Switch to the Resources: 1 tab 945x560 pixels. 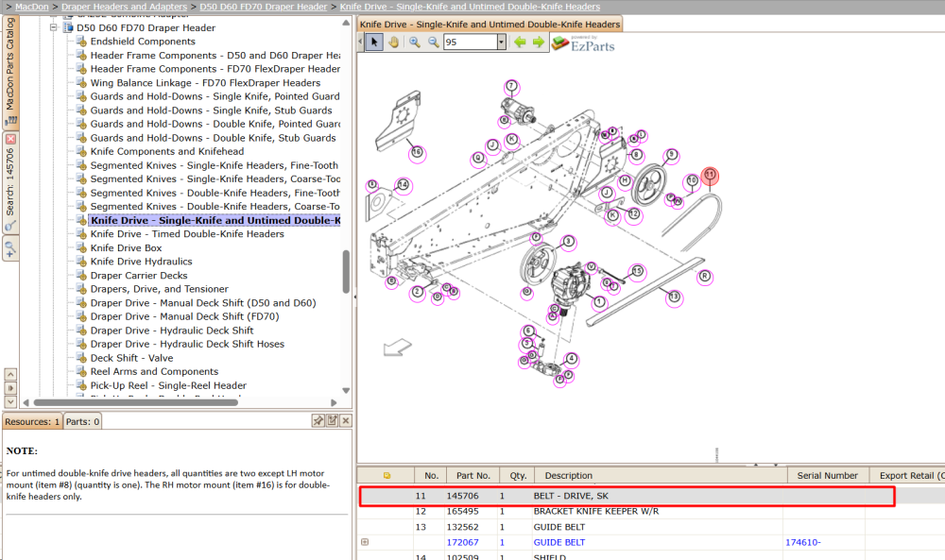32,421
